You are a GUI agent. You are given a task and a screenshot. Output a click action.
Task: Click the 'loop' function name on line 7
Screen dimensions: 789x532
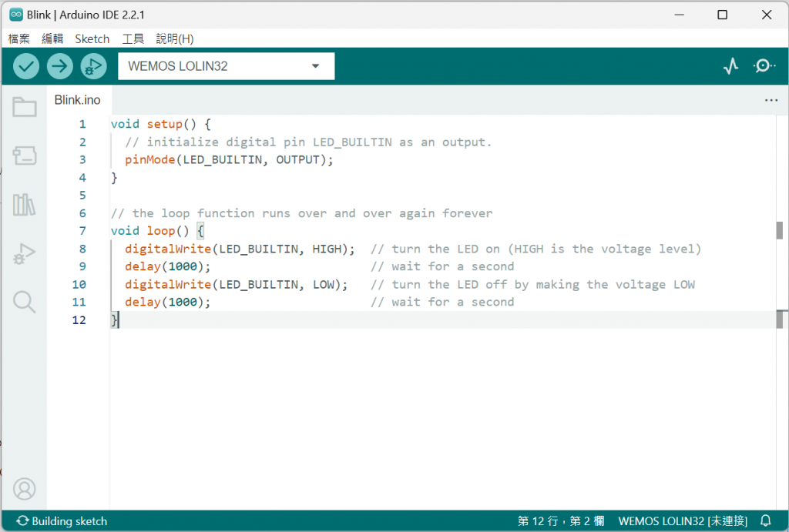pyautogui.click(x=160, y=231)
